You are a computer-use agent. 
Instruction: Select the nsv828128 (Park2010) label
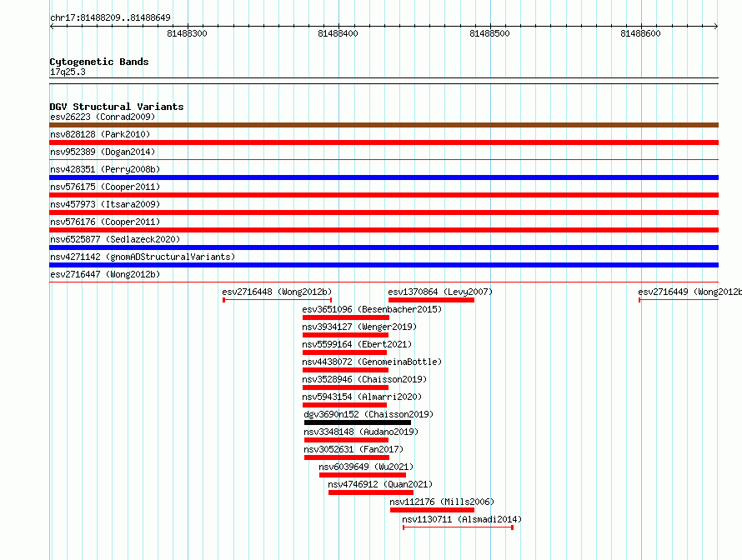(x=100, y=134)
